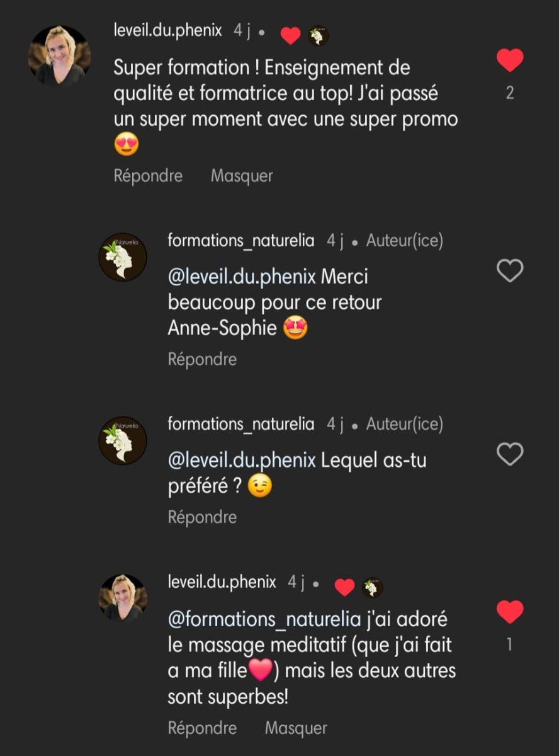Screen dimensions: 559x756
Task: Open leveil.du.phenix avatar on top comment
Action: pos(59,57)
